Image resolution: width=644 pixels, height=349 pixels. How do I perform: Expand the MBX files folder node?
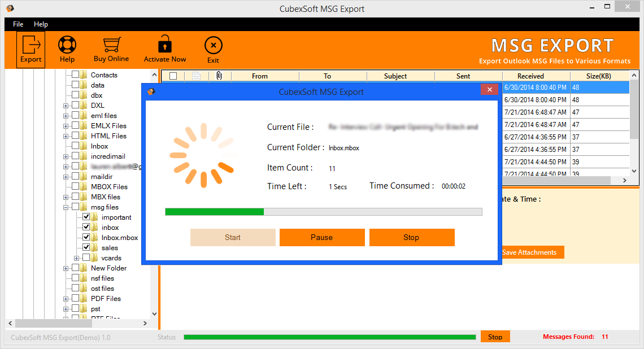coord(66,198)
